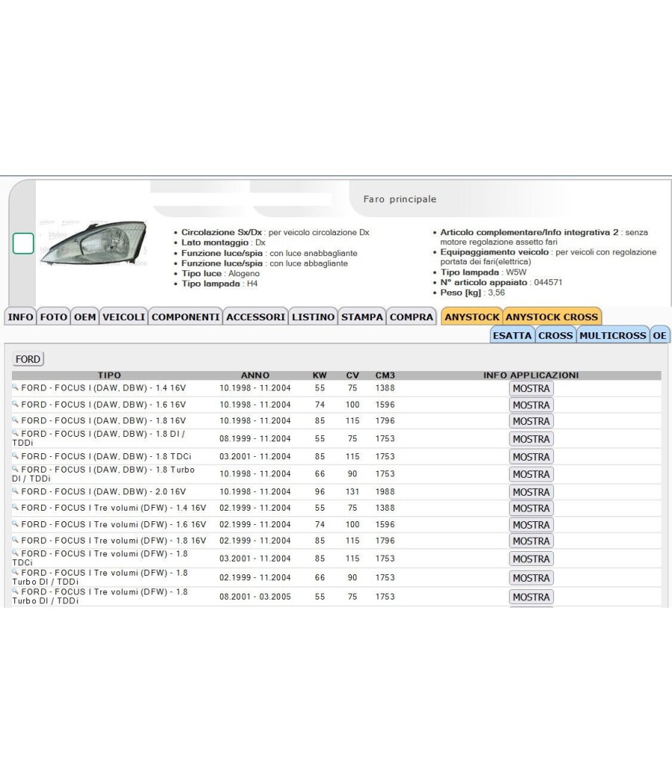Click the CV value "131"
Image resolution: width=672 pixels, height=784 pixels.
coord(352,491)
